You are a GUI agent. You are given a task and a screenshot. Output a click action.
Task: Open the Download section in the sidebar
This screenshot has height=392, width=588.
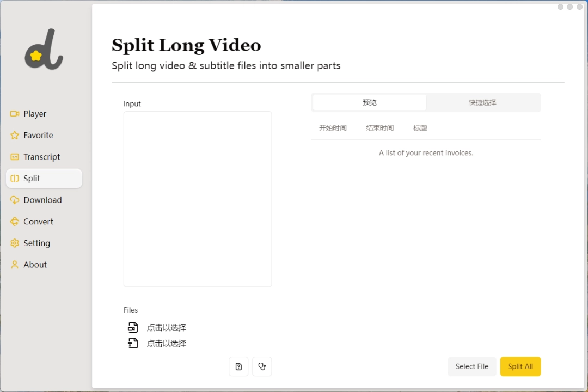pos(42,200)
